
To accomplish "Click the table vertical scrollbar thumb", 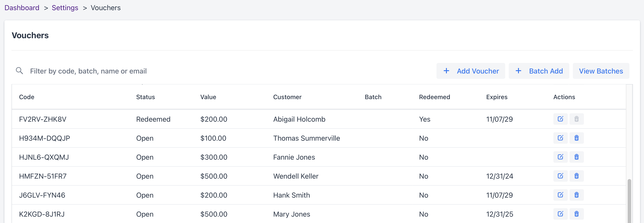I will [629, 201].
